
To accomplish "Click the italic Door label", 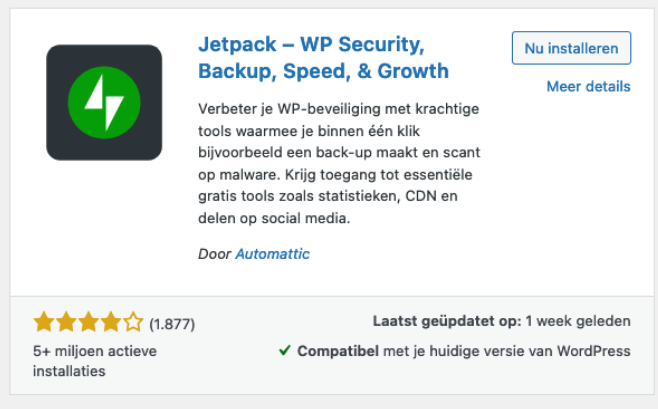I will click(x=214, y=254).
